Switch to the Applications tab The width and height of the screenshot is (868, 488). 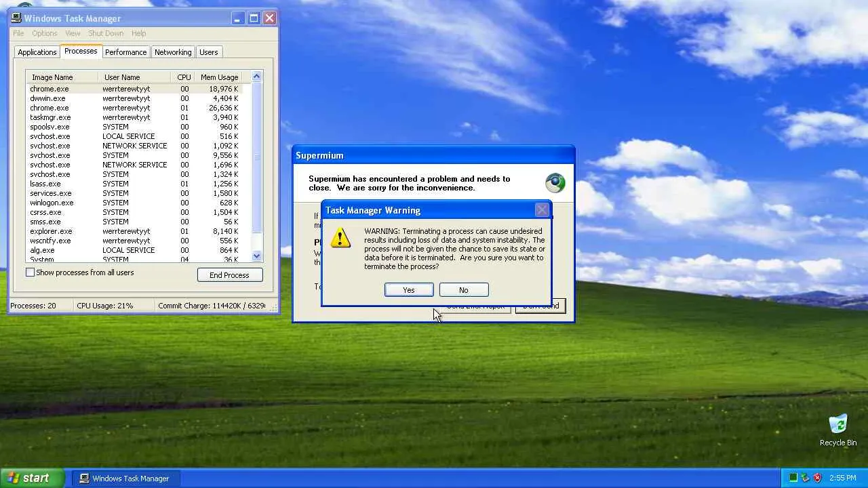pyautogui.click(x=37, y=52)
